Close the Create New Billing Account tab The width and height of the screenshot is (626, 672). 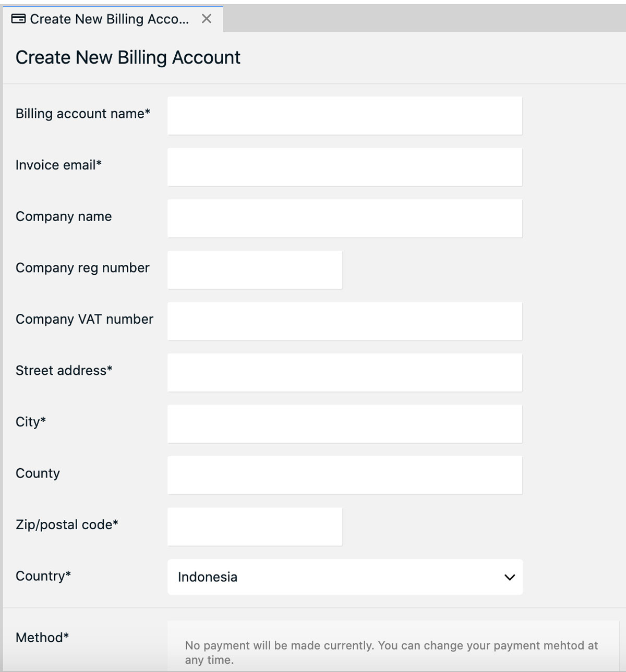(206, 19)
